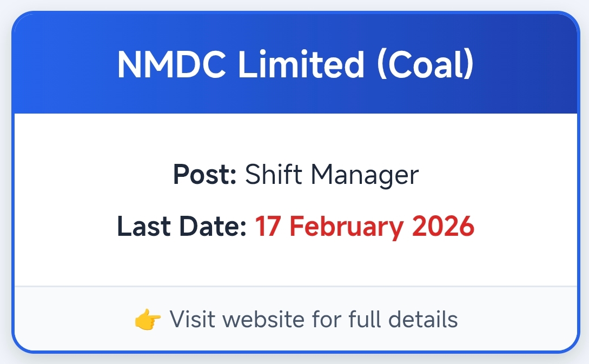Click the NMDC Limited (Coal) heading

295,64
